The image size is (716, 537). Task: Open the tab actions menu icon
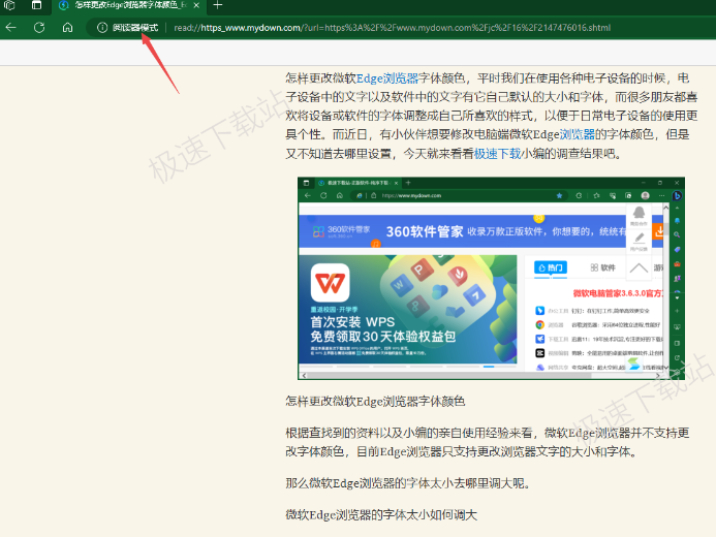coord(37,5)
